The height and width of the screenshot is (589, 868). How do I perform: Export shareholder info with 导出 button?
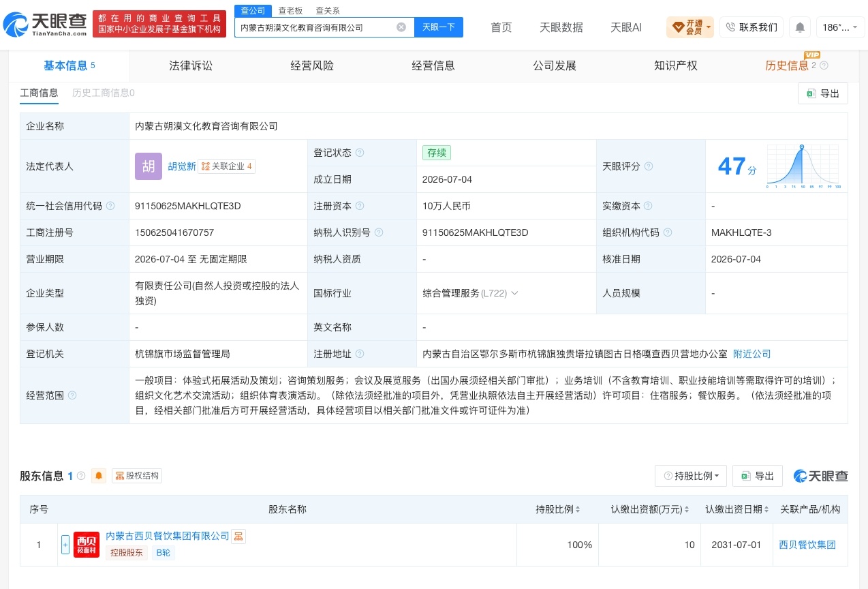click(758, 476)
